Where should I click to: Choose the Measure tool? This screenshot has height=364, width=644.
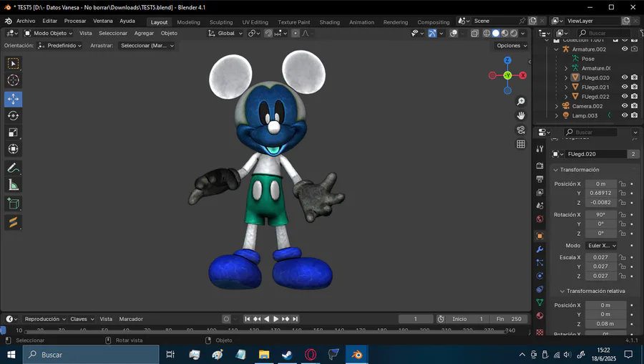click(x=13, y=185)
